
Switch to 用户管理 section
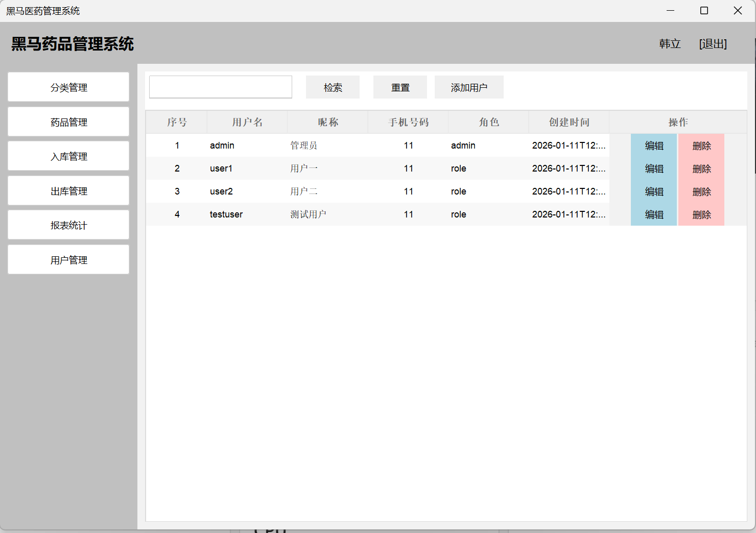68,260
